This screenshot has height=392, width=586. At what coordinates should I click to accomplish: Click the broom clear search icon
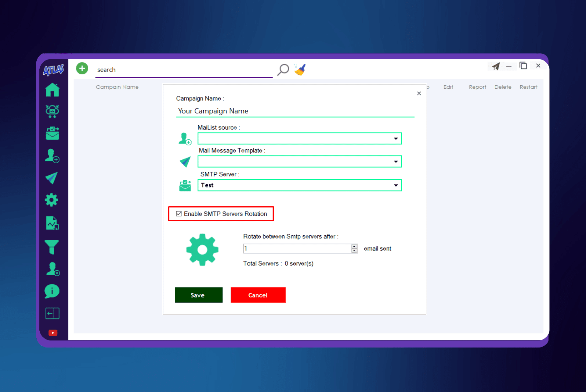click(300, 69)
